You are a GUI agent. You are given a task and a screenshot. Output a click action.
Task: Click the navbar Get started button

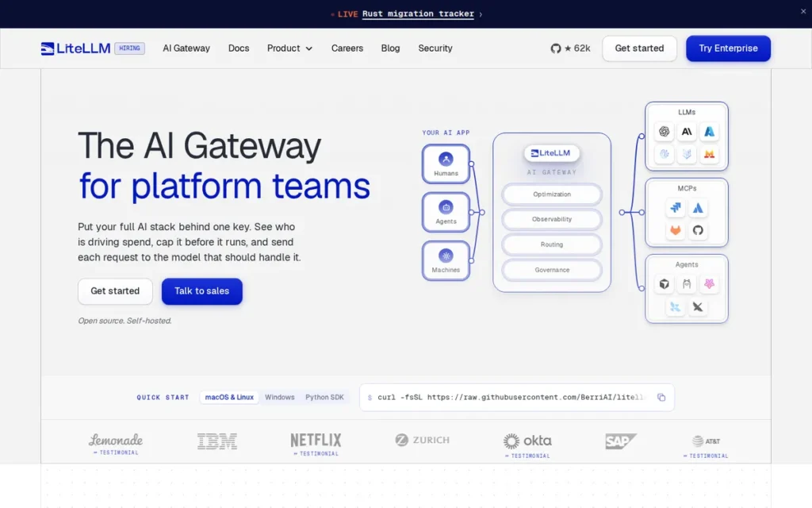640,48
